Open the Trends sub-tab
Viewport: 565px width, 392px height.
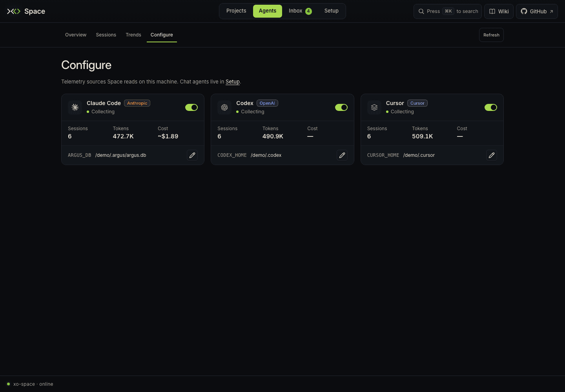(x=133, y=35)
